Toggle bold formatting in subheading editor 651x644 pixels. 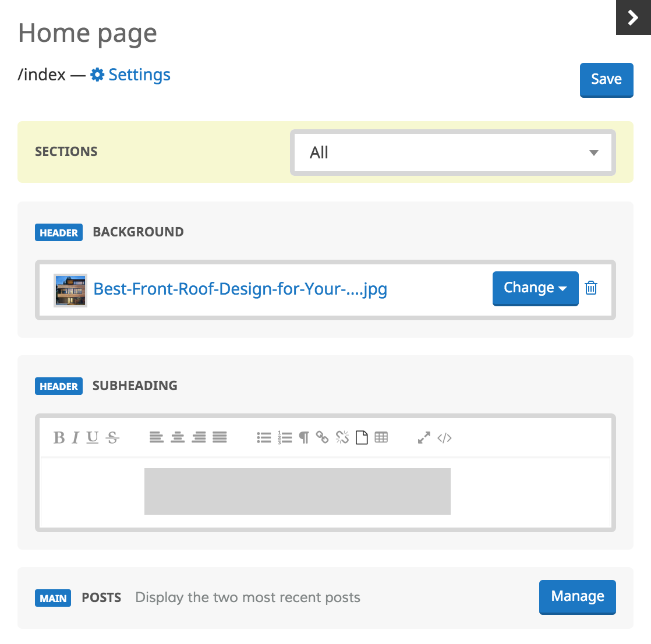[59, 438]
